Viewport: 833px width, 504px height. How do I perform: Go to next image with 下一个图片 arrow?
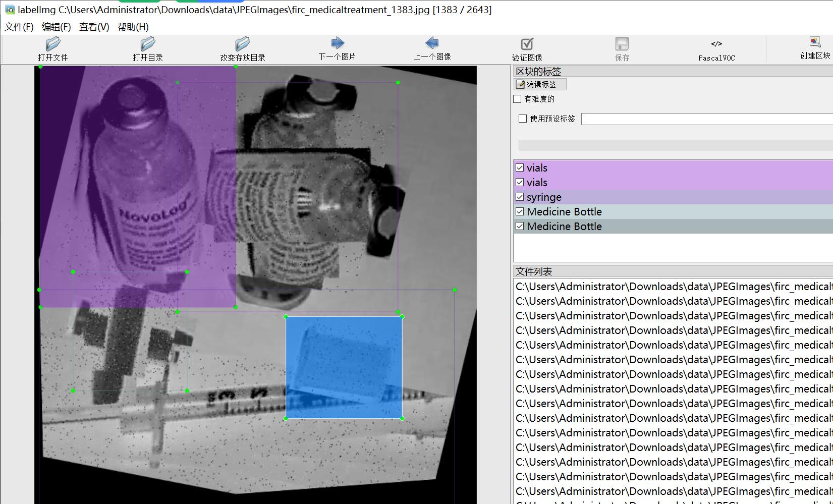point(337,43)
